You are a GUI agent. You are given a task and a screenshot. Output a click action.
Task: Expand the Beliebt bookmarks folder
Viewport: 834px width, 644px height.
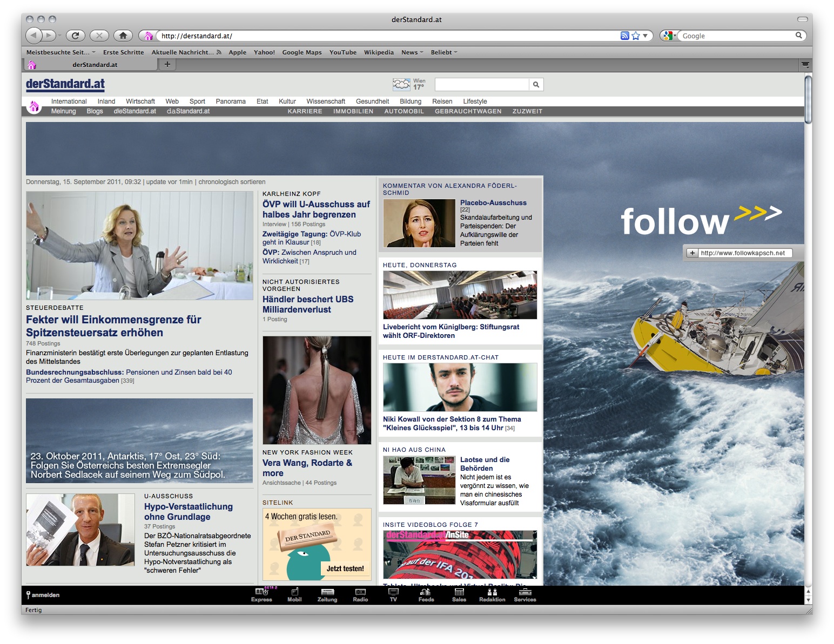click(x=444, y=52)
